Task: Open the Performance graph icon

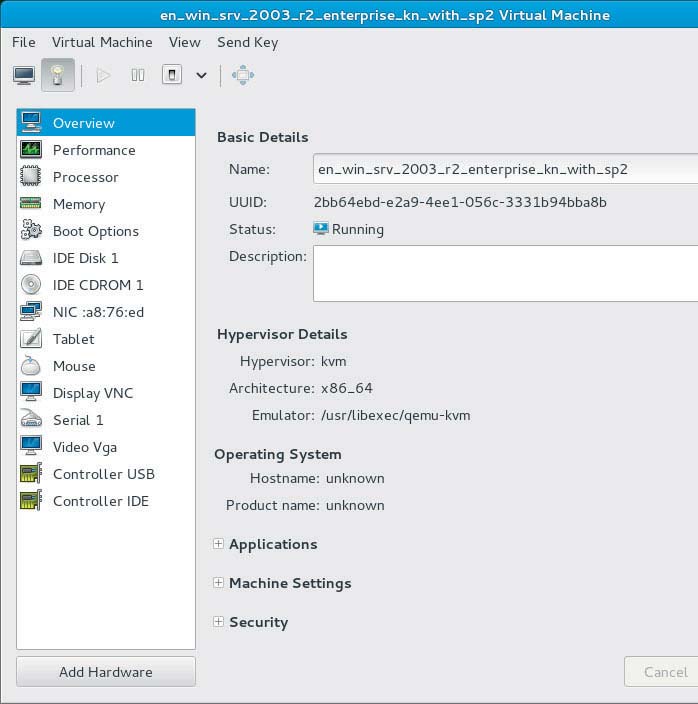Action: [x=31, y=150]
